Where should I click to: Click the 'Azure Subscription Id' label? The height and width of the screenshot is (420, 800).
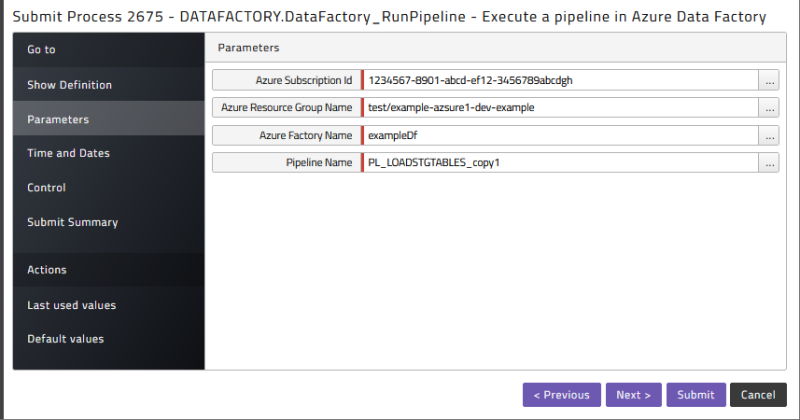[x=304, y=80]
